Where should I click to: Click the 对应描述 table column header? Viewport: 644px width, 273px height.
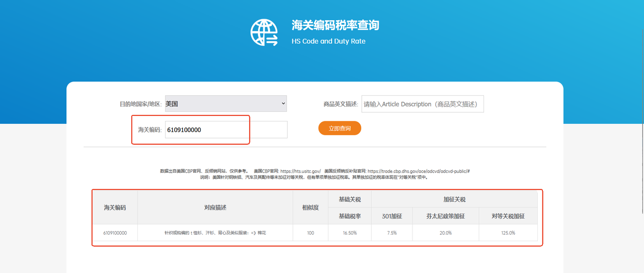215,208
